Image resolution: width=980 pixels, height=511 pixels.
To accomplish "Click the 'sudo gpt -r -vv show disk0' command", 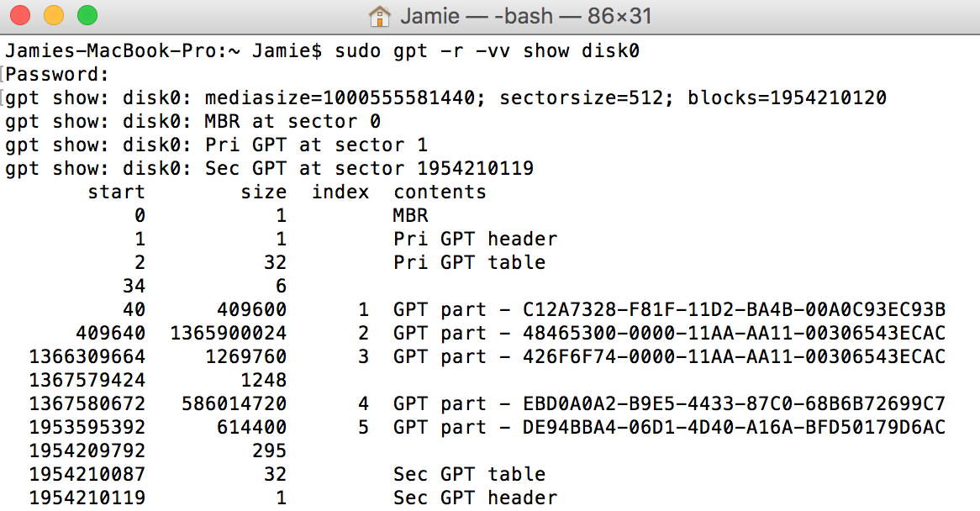I will pyautogui.click(x=487, y=50).
